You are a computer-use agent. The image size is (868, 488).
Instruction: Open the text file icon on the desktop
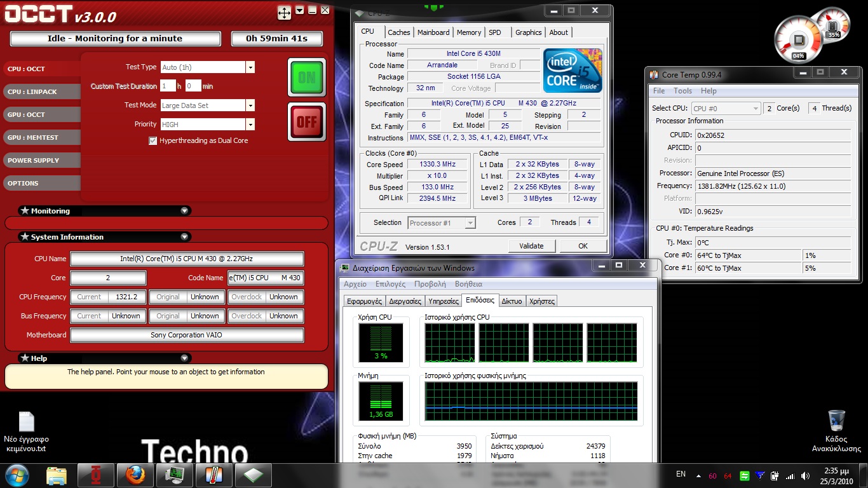click(27, 422)
